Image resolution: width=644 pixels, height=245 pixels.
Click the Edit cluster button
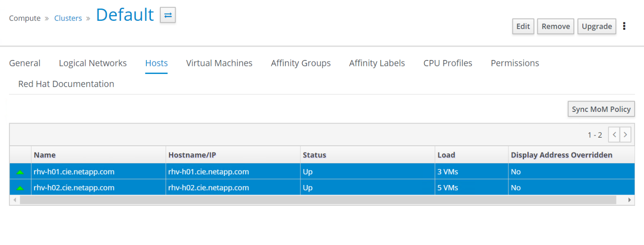(523, 26)
